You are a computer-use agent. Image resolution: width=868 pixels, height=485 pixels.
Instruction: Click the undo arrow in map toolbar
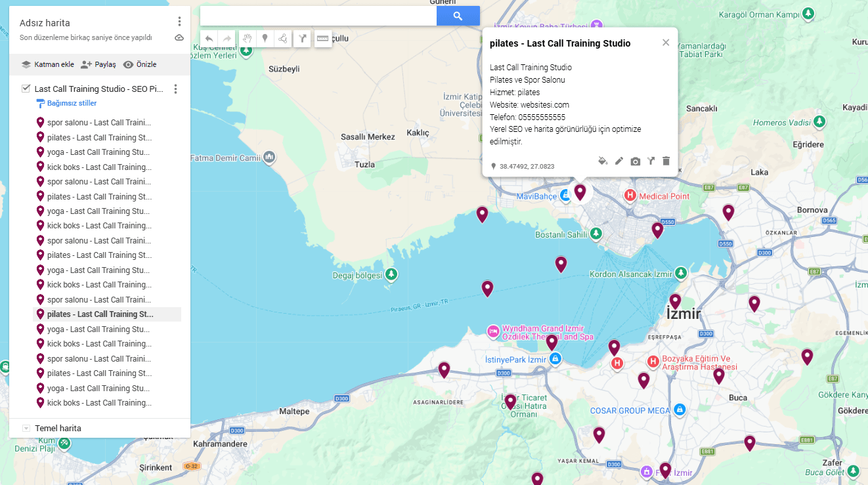coord(209,39)
